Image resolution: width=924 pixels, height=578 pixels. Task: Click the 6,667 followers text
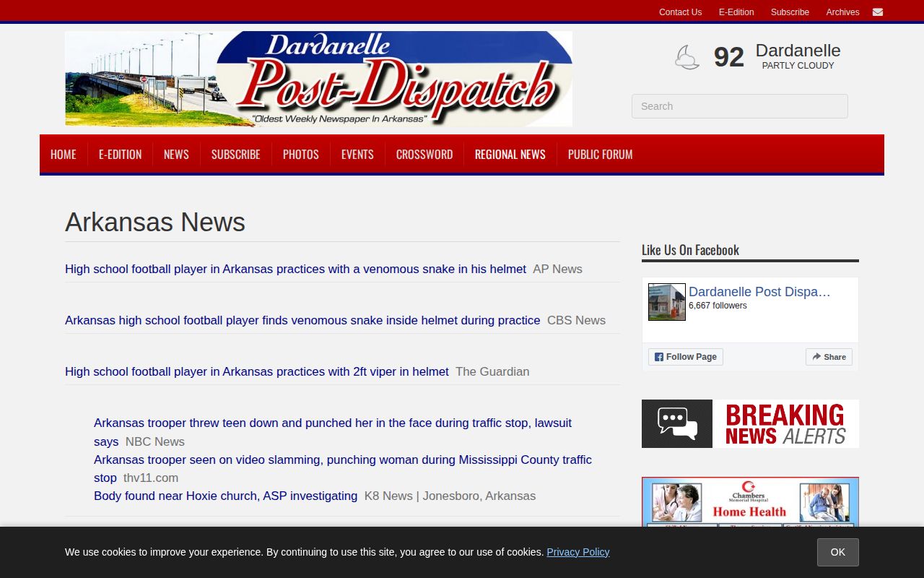[x=718, y=306]
